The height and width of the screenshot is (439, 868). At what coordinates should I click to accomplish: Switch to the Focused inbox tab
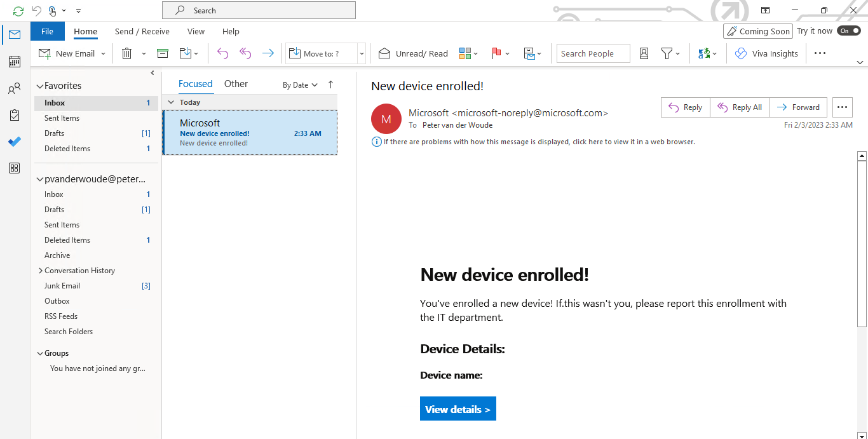[x=195, y=84]
